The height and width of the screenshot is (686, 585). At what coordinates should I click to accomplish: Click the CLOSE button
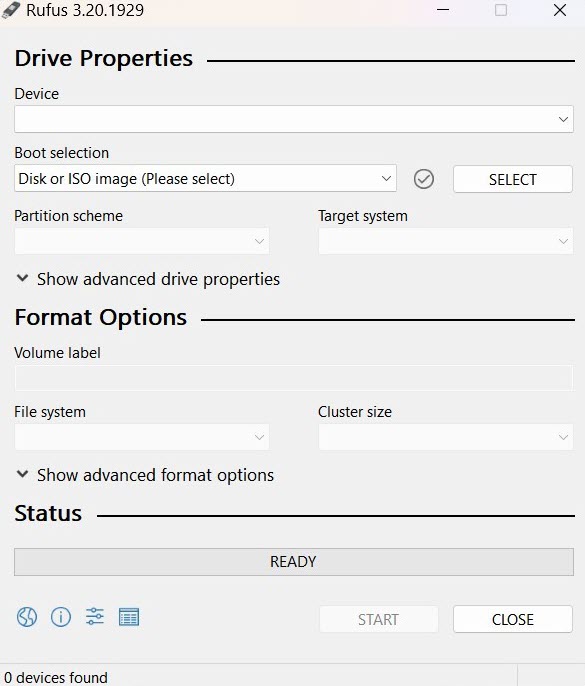(513, 619)
